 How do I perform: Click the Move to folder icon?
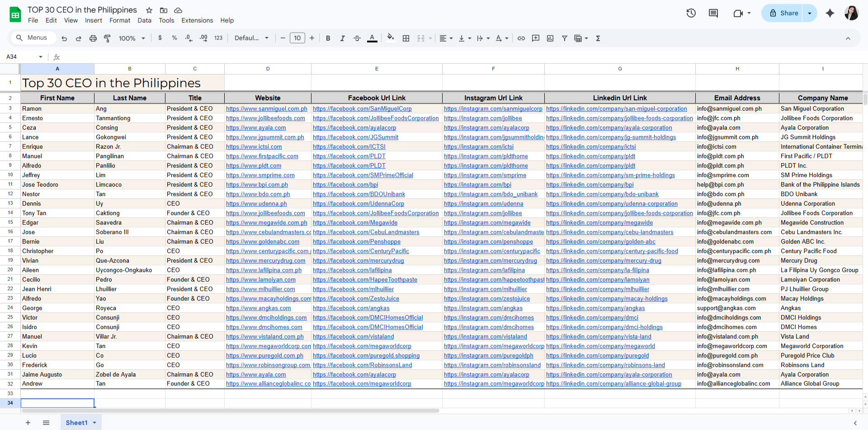click(164, 10)
